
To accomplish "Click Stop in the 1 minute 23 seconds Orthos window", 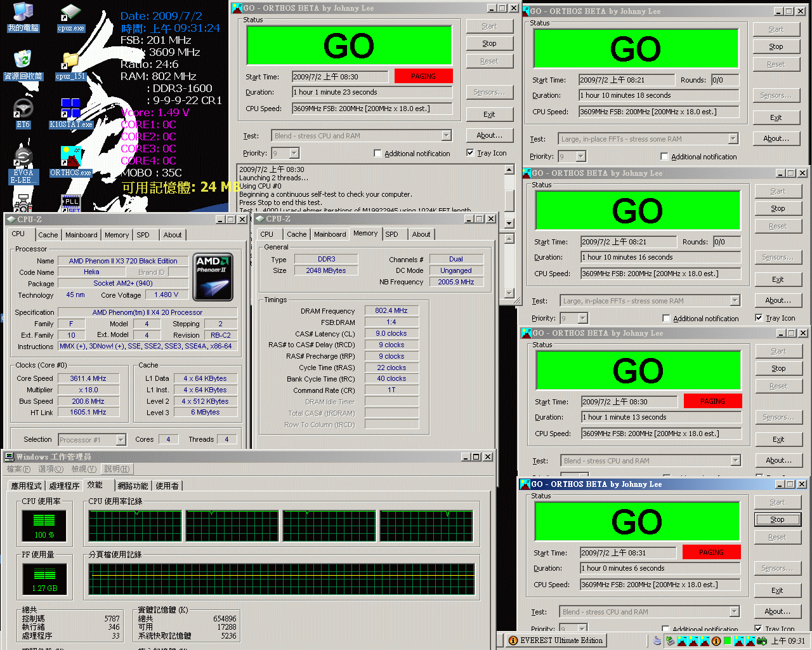I will pos(489,44).
